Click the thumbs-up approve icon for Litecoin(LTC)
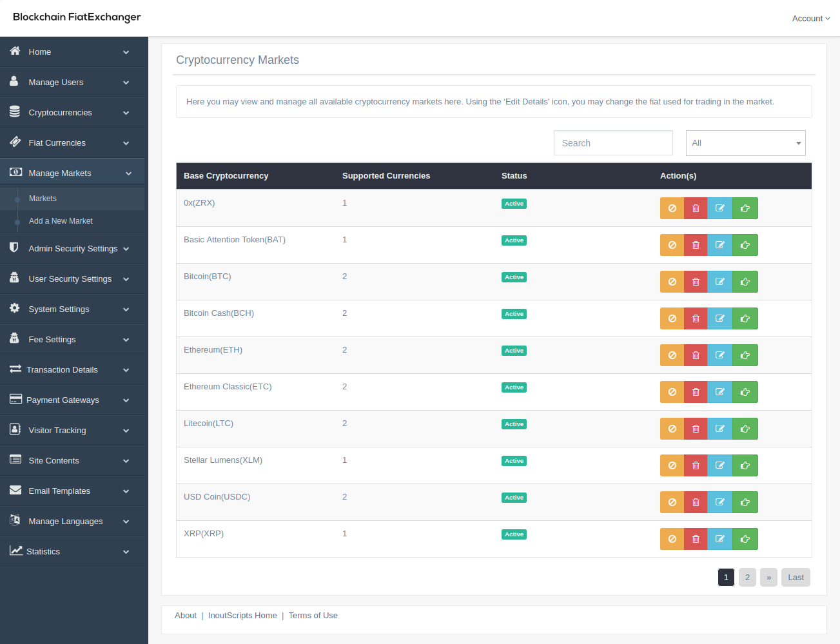 [x=745, y=428]
